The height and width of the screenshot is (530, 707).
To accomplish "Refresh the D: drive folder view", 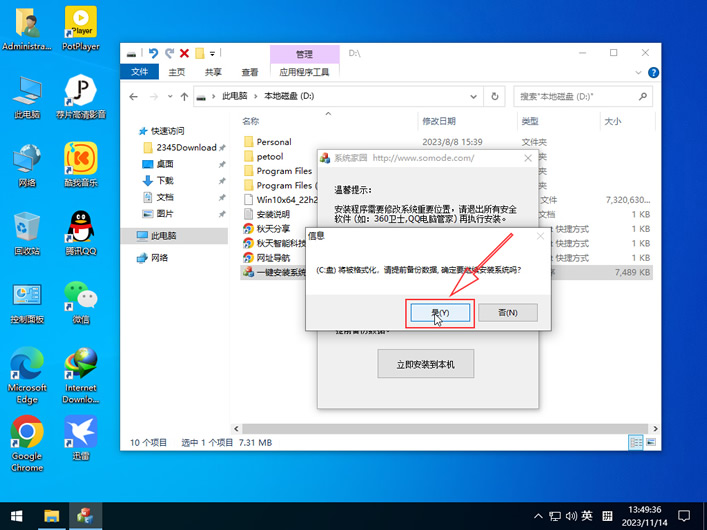I will (x=495, y=97).
